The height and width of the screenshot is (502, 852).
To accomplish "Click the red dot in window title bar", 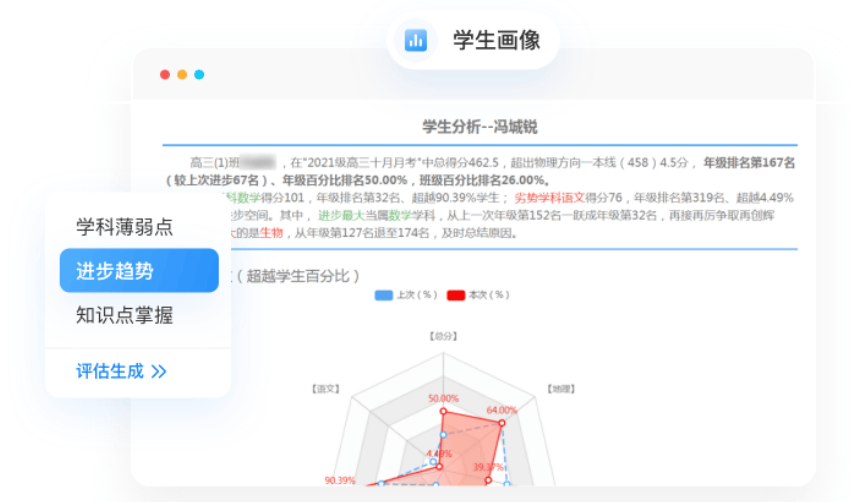I will pyautogui.click(x=165, y=75).
